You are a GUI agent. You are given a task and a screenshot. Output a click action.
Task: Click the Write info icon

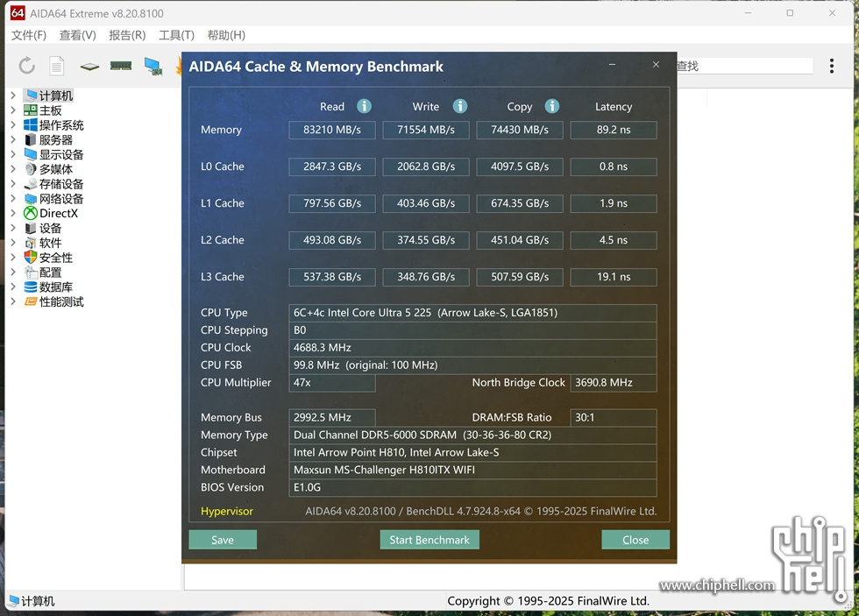[x=459, y=106]
